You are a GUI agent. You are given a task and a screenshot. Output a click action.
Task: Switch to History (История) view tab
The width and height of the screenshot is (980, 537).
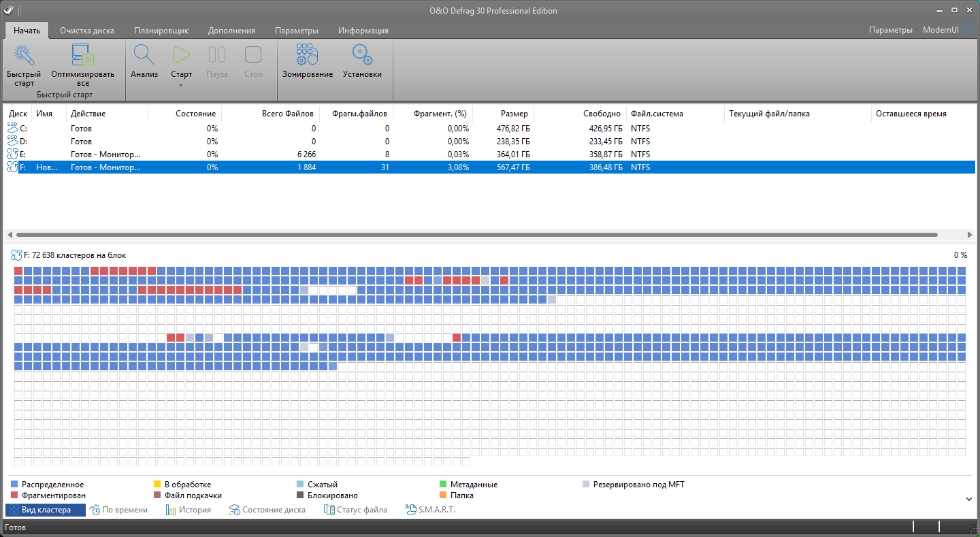(189, 510)
